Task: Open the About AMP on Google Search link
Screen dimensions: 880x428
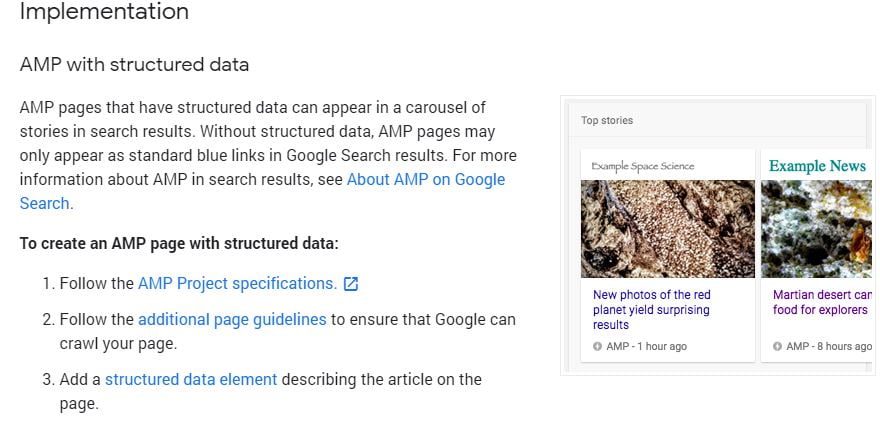Action: 426,180
